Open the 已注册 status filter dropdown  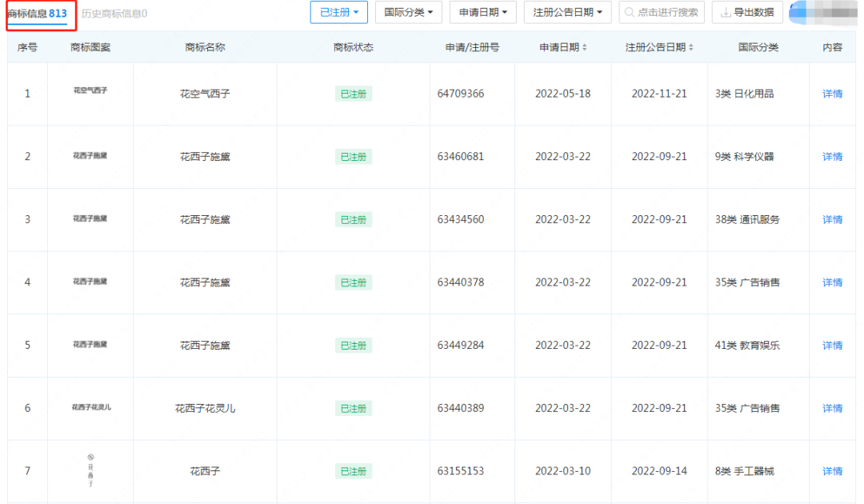(338, 12)
